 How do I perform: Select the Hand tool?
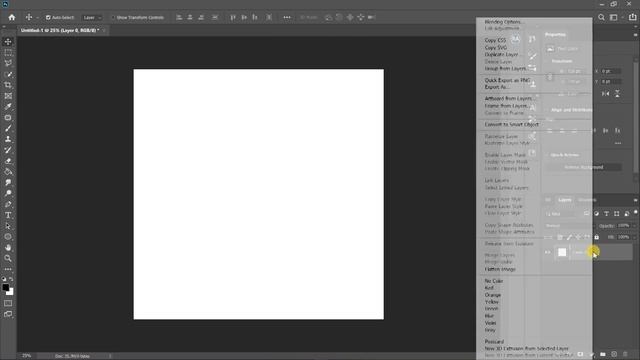point(8,247)
